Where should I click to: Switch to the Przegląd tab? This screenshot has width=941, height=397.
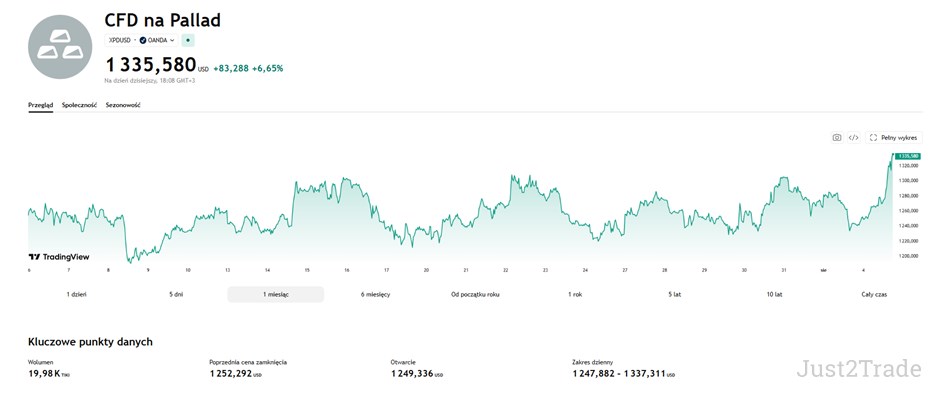(x=41, y=105)
